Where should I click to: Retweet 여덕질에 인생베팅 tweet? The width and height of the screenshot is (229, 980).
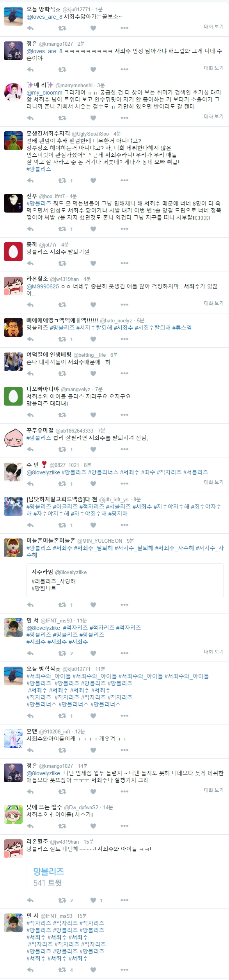point(62,373)
